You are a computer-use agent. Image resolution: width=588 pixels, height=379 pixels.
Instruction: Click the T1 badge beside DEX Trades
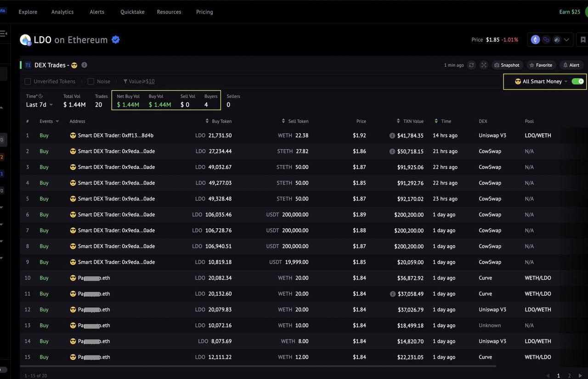click(28, 65)
